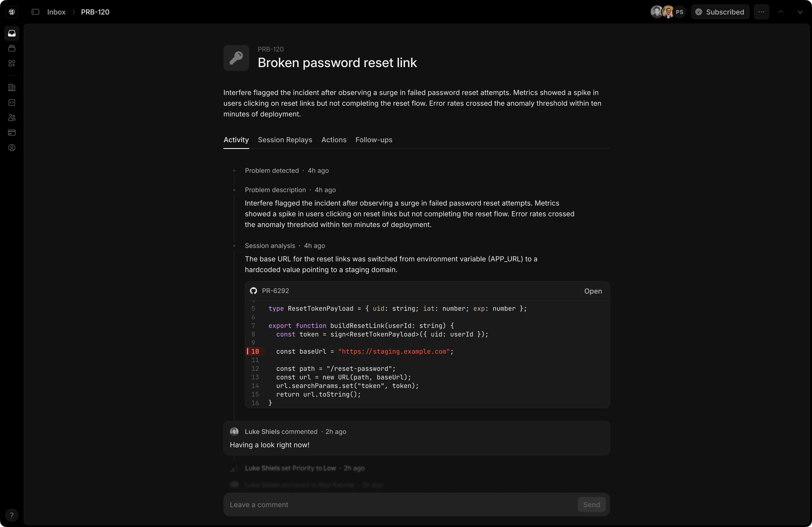Screen dimensions: 812x527
Task: Open the Inbox icon in sidebar
Action: 12,33
